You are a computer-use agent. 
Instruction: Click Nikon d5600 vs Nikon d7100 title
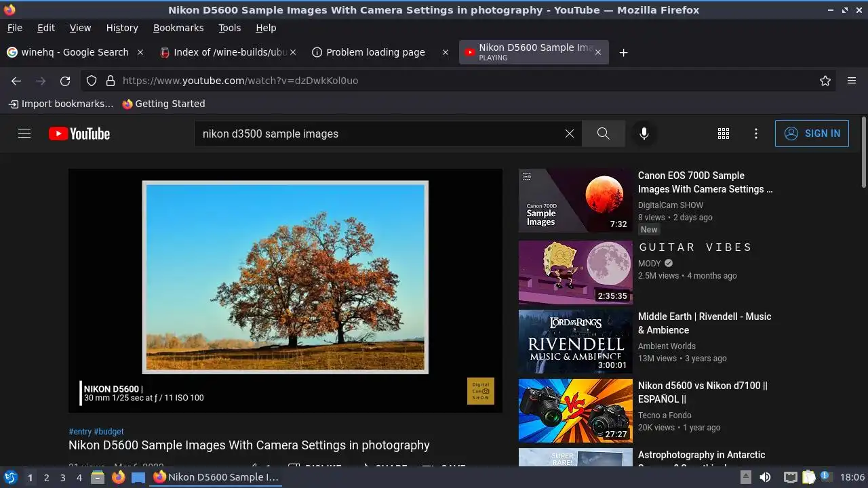[x=703, y=392]
